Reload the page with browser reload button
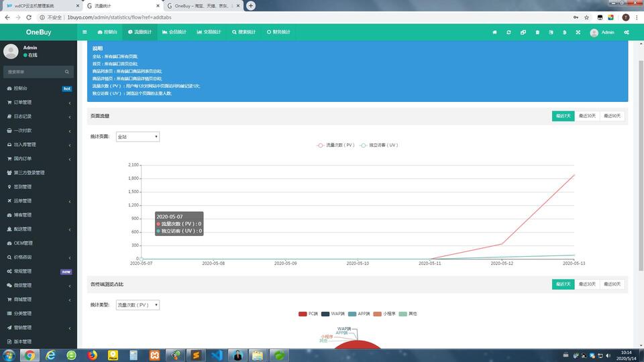Image resolution: width=644 pixels, height=362 pixels. tap(29, 17)
